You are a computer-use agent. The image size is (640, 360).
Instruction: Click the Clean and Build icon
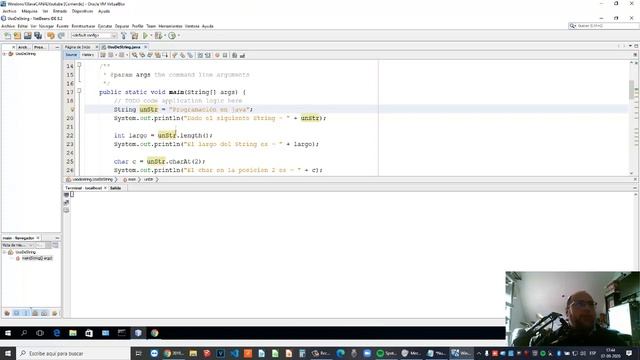[x=134, y=36]
